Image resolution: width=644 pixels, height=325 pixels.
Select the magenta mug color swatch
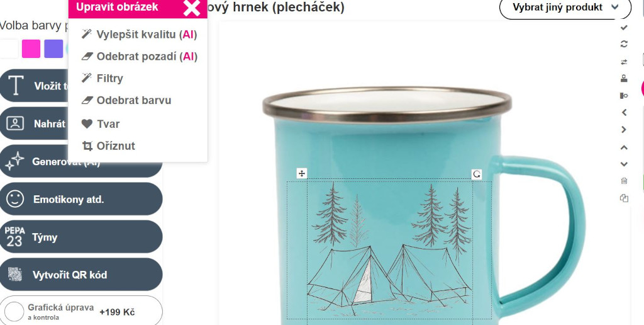pyautogui.click(x=31, y=49)
